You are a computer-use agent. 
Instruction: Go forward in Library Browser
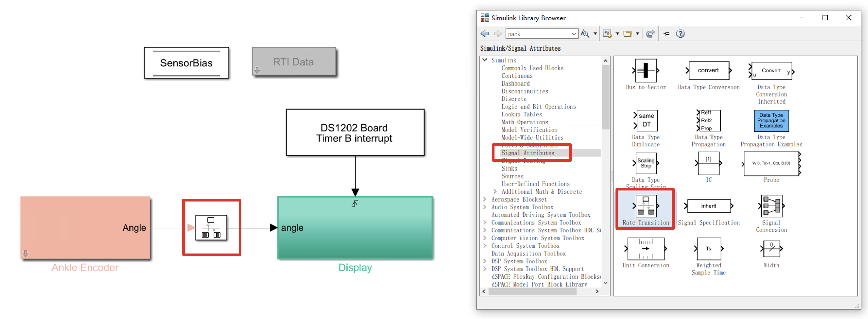[x=498, y=34]
